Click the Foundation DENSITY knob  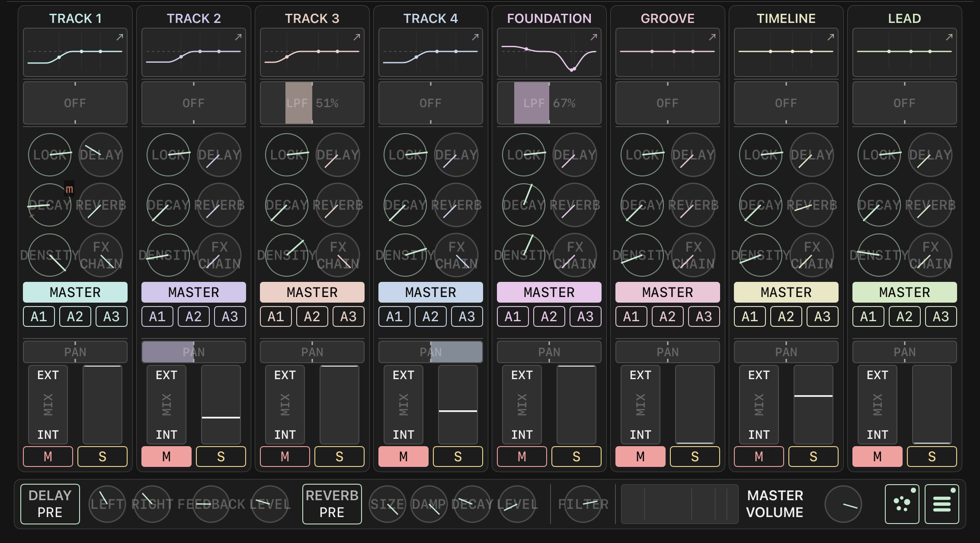(x=524, y=255)
